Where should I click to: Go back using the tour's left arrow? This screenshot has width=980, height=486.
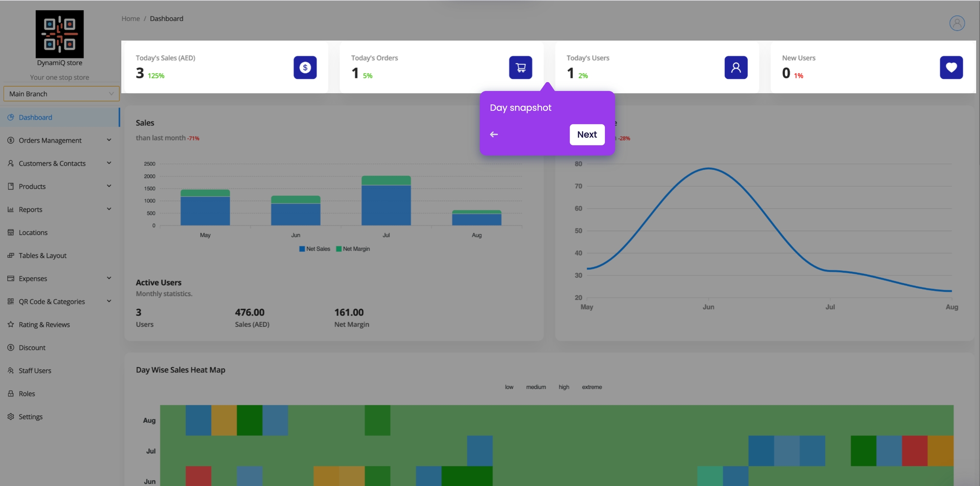click(493, 134)
